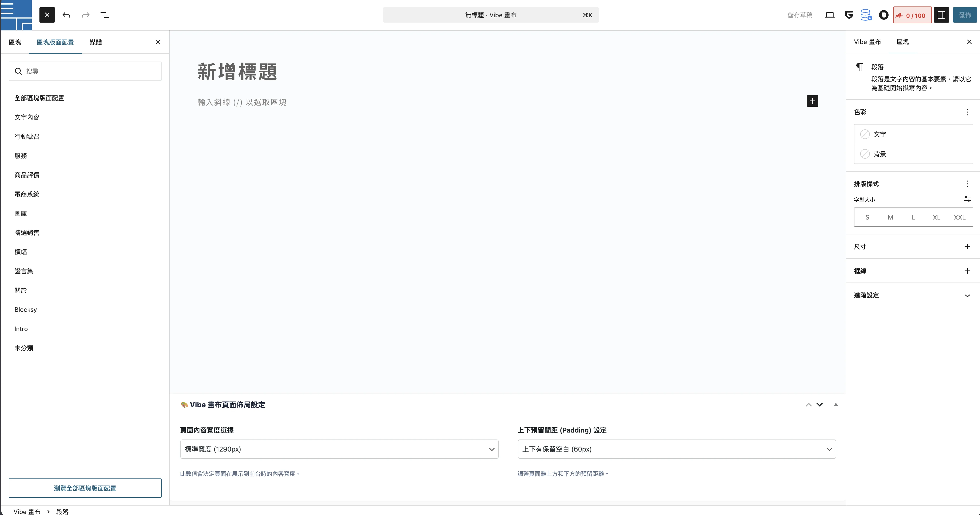Select font size M
This screenshot has height=515, width=980.
[890, 217]
